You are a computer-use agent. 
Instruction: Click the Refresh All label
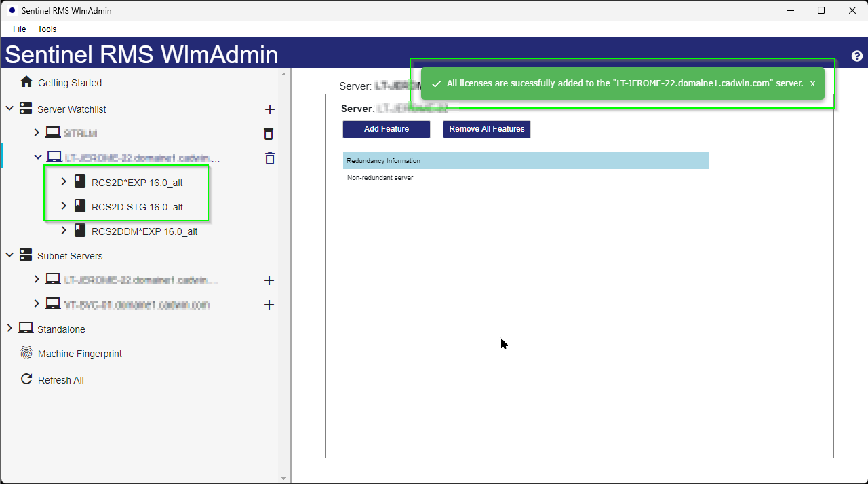click(61, 380)
